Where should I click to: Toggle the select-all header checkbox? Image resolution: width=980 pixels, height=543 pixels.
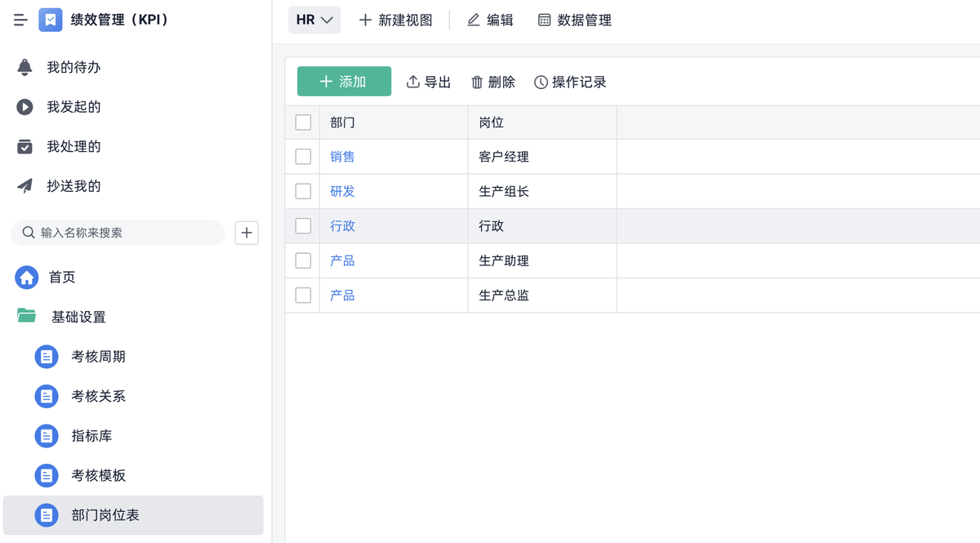303,122
